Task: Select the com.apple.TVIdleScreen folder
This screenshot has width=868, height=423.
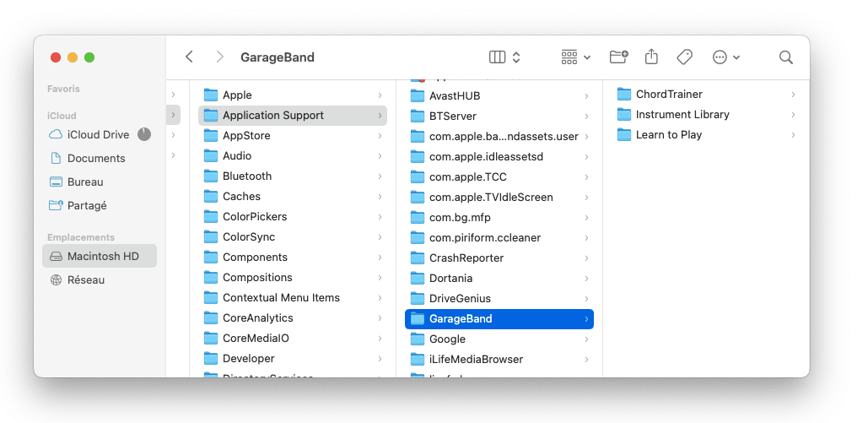Action: (499, 198)
